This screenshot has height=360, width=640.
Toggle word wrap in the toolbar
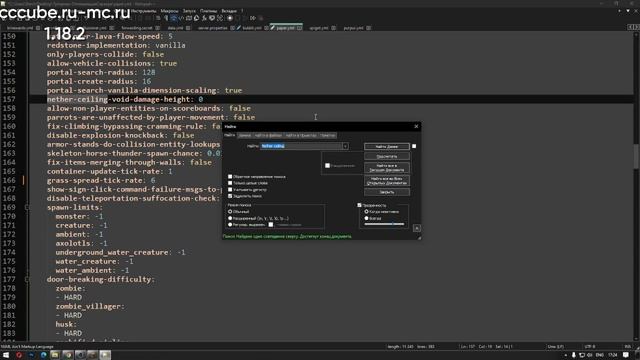[x=158, y=18]
